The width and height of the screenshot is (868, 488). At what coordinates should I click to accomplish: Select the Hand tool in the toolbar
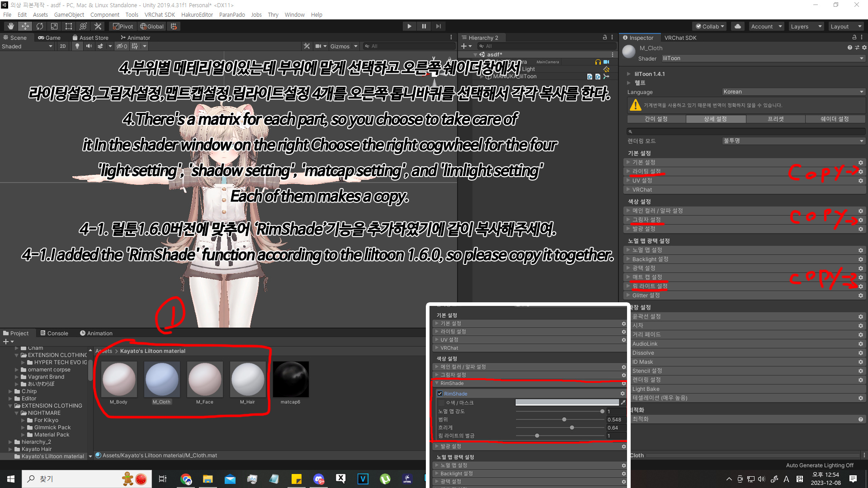click(x=10, y=26)
